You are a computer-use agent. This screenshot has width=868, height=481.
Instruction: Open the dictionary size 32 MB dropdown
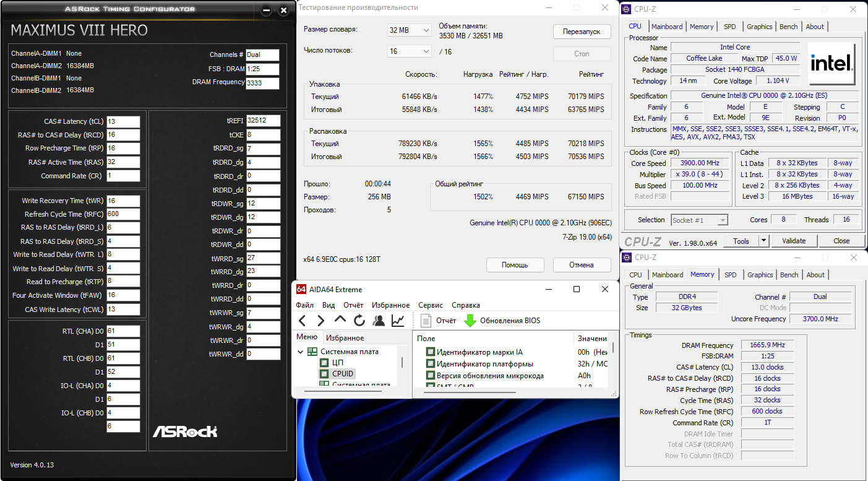[x=410, y=30]
